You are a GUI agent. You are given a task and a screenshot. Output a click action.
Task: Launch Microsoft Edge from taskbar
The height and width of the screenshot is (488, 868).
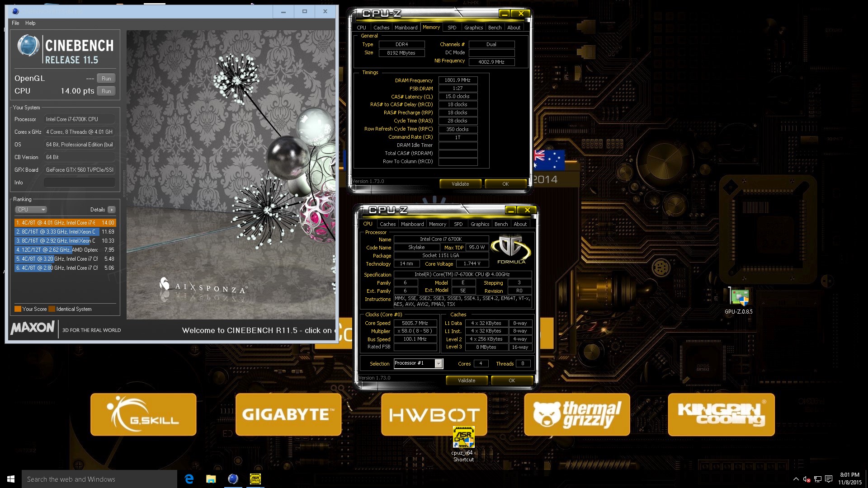[x=189, y=479]
